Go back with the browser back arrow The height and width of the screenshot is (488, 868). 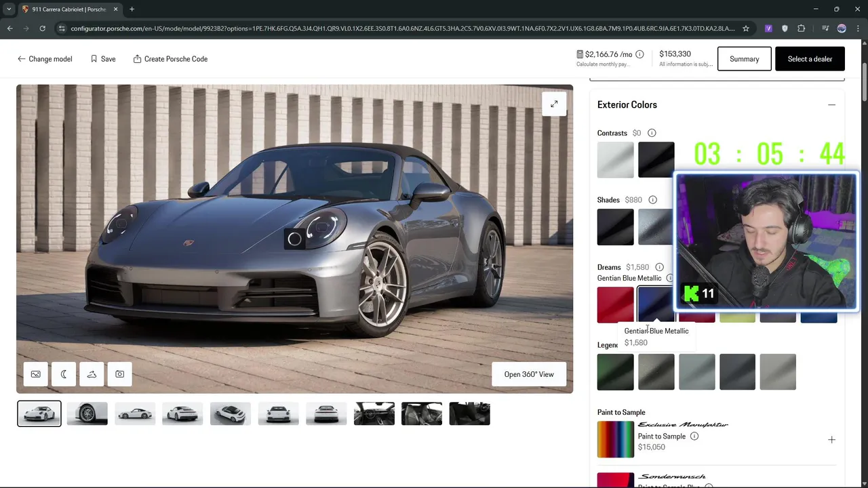click(x=9, y=28)
